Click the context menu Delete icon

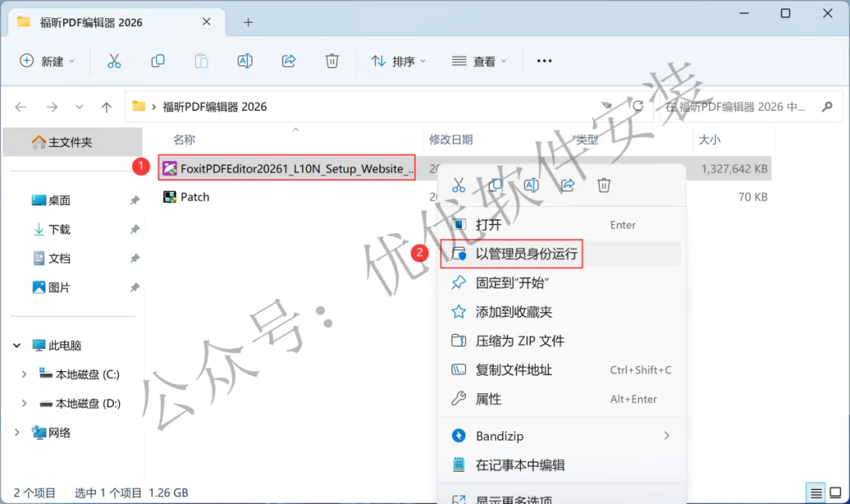604,185
